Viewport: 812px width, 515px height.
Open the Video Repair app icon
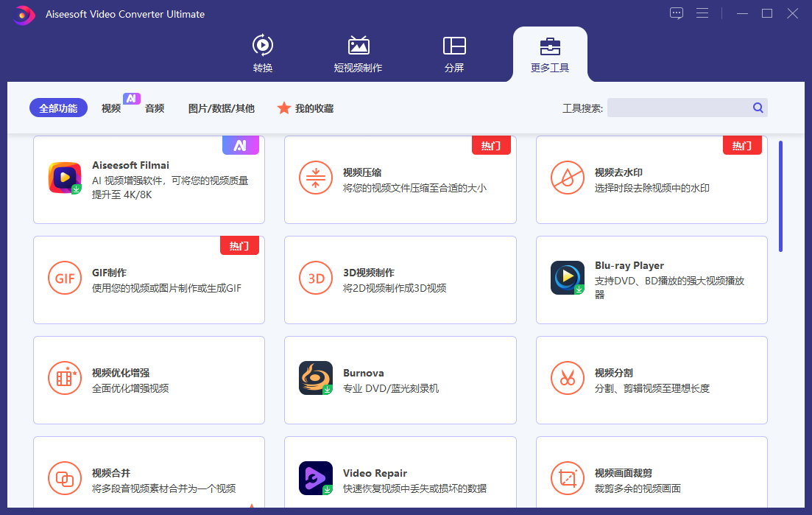[x=315, y=478]
